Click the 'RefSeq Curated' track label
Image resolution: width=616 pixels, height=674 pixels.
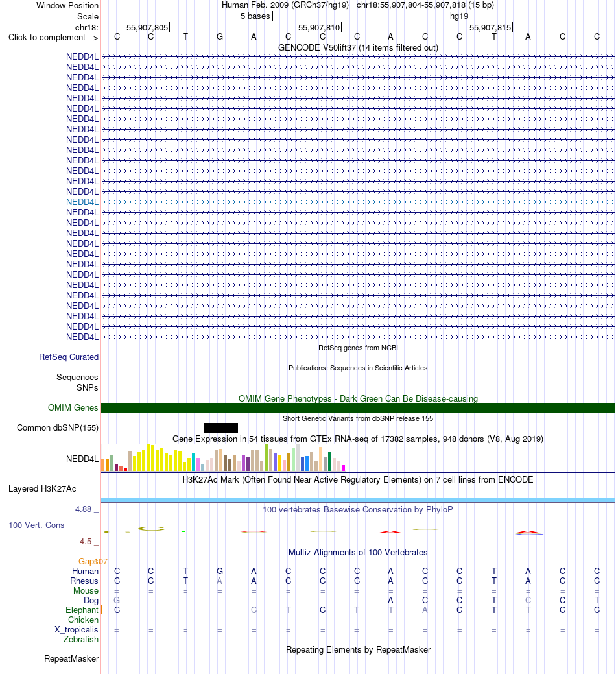click(69, 357)
